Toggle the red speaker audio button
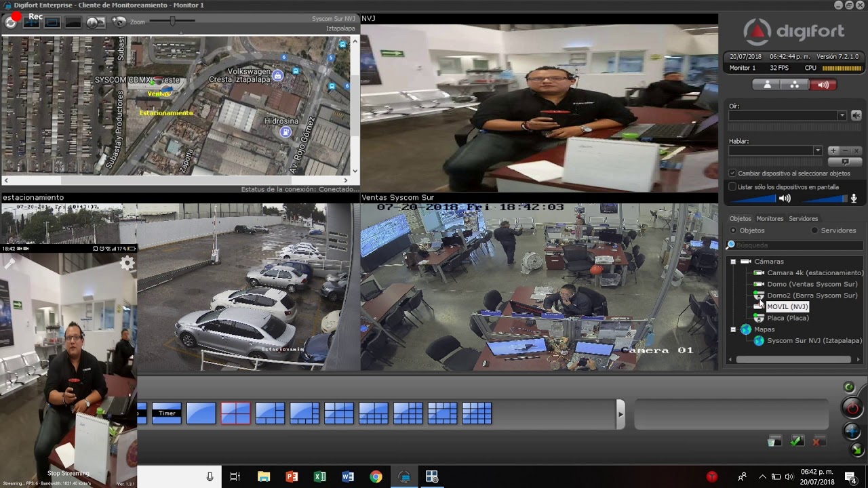Image resolution: width=868 pixels, height=488 pixels. point(823,85)
